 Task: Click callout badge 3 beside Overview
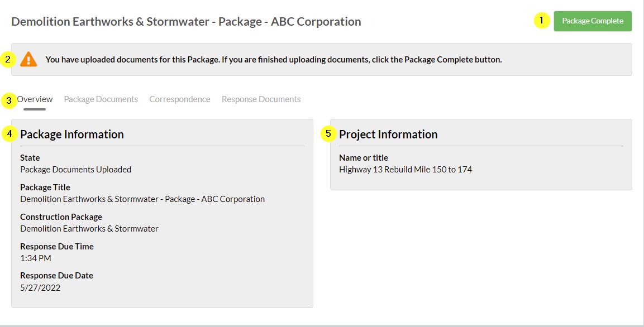[x=8, y=99]
